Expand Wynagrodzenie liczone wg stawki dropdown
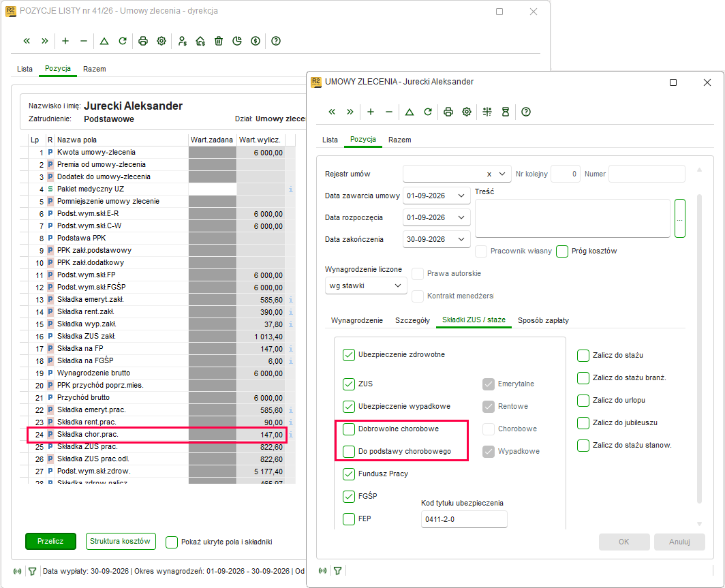This screenshot has width=725, height=588. 398,285
